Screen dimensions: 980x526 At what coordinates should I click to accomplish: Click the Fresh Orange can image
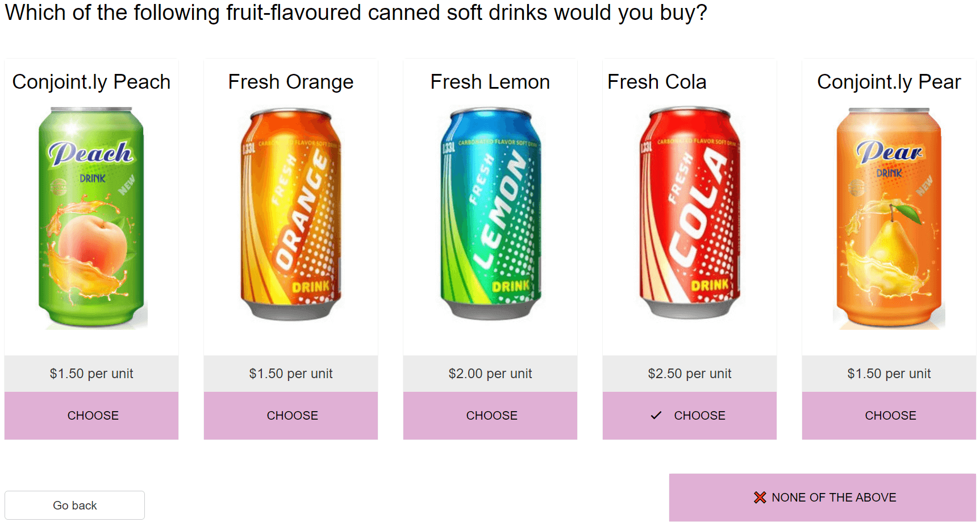pos(291,214)
